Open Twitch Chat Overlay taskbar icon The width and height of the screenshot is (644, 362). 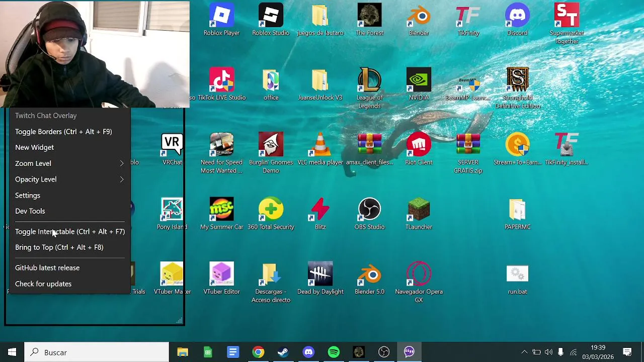click(x=409, y=352)
